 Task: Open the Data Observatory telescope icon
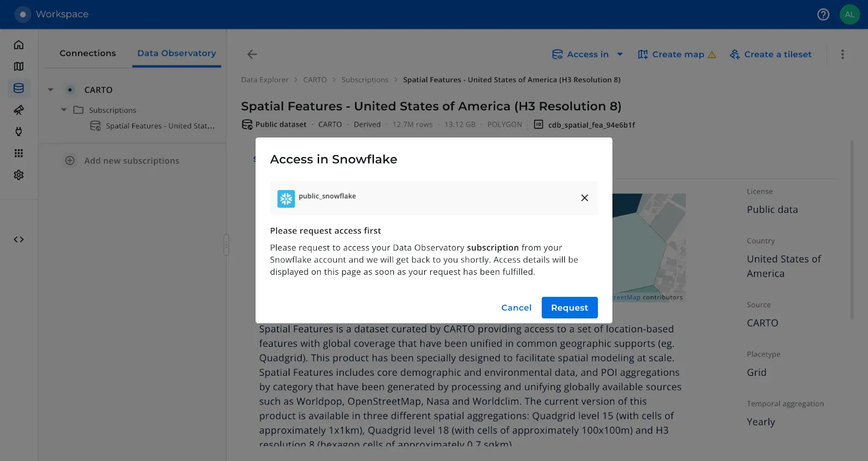pyautogui.click(x=18, y=110)
